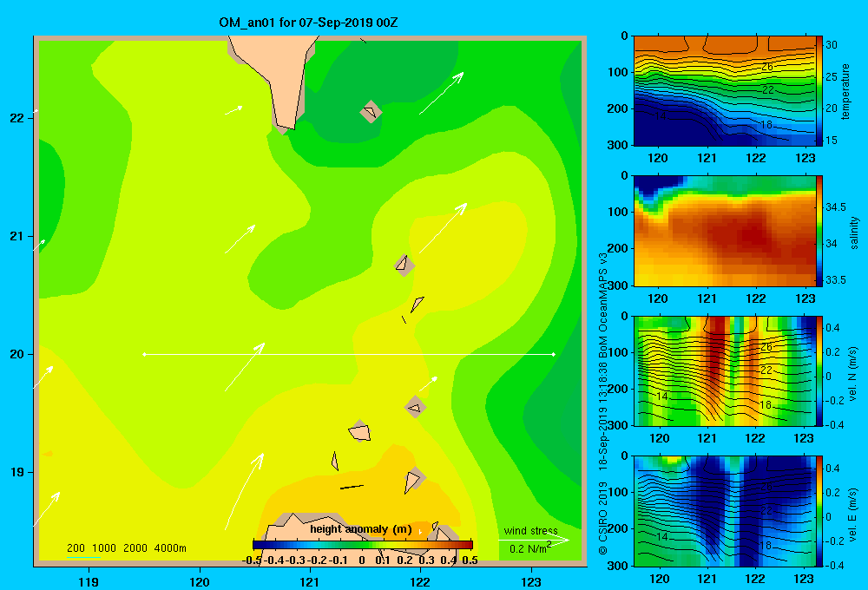868x590 pixels.
Task: Click the right endpoint of the transect line
Action: coord(554,354)
